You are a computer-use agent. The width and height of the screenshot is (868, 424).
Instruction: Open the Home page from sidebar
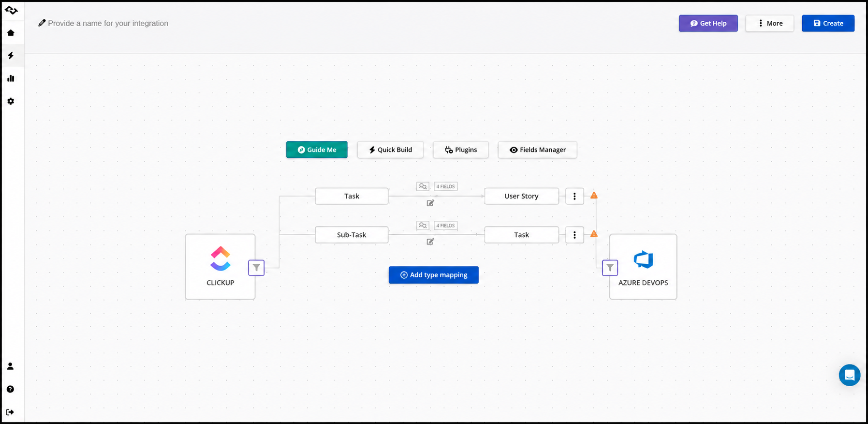(x=11, y=33)
